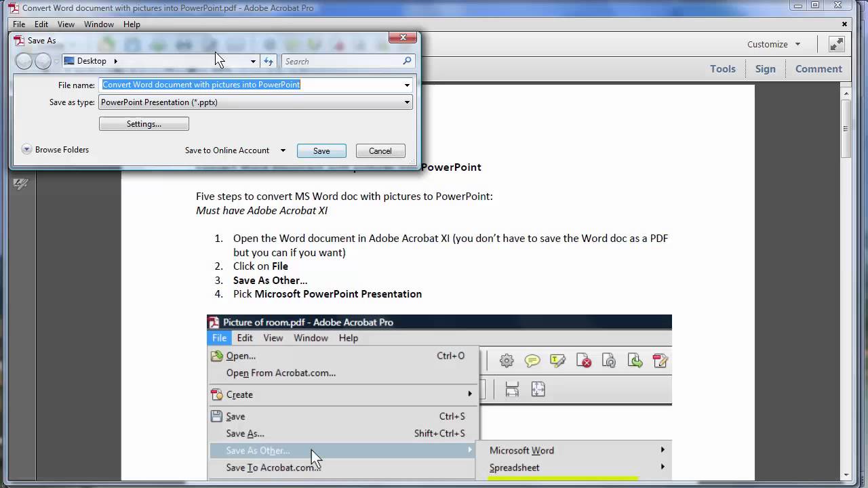Open the Sign pane
The image size is (868, 488).
point(766,68)
